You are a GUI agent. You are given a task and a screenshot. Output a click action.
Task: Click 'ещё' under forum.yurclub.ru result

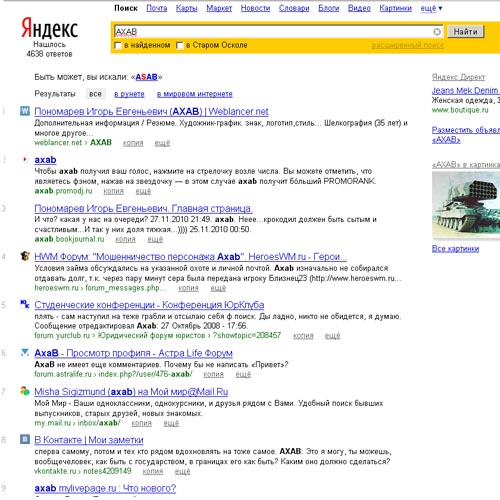tap(333, 336)
